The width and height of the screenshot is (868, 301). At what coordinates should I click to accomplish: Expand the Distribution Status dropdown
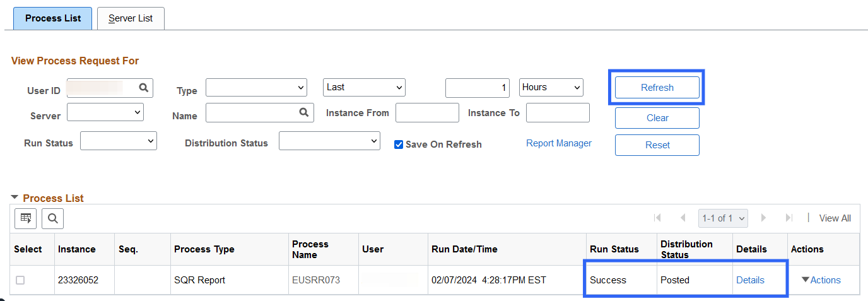[329, 141]
